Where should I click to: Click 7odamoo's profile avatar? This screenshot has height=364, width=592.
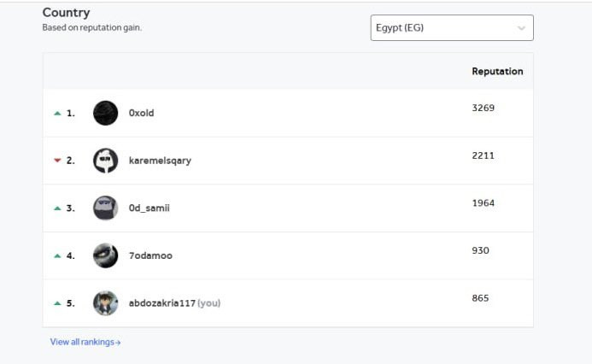tap(106, 255)
